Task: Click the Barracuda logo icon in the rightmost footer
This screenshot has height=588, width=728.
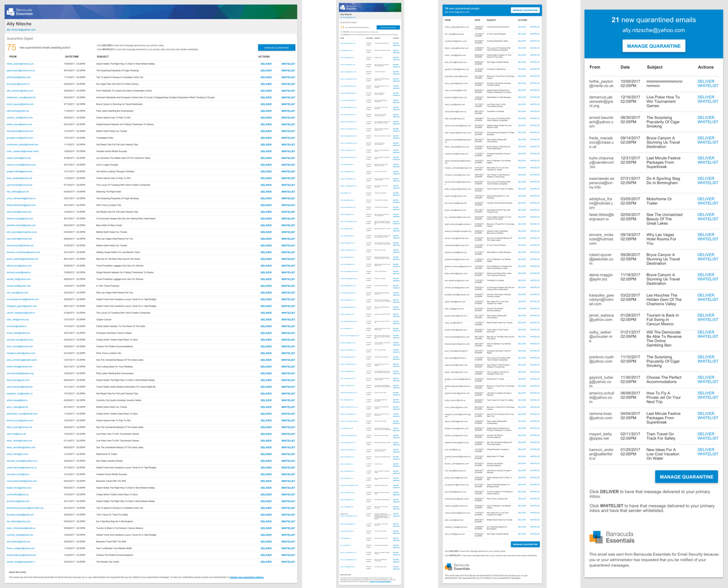Action: point(596,537)
